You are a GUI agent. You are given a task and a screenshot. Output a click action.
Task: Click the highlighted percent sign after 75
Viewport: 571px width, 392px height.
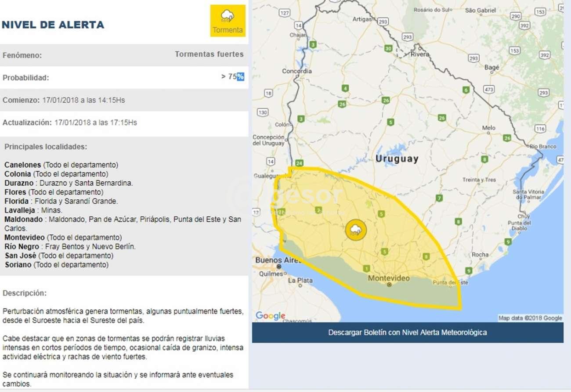[x=240, y=76]
